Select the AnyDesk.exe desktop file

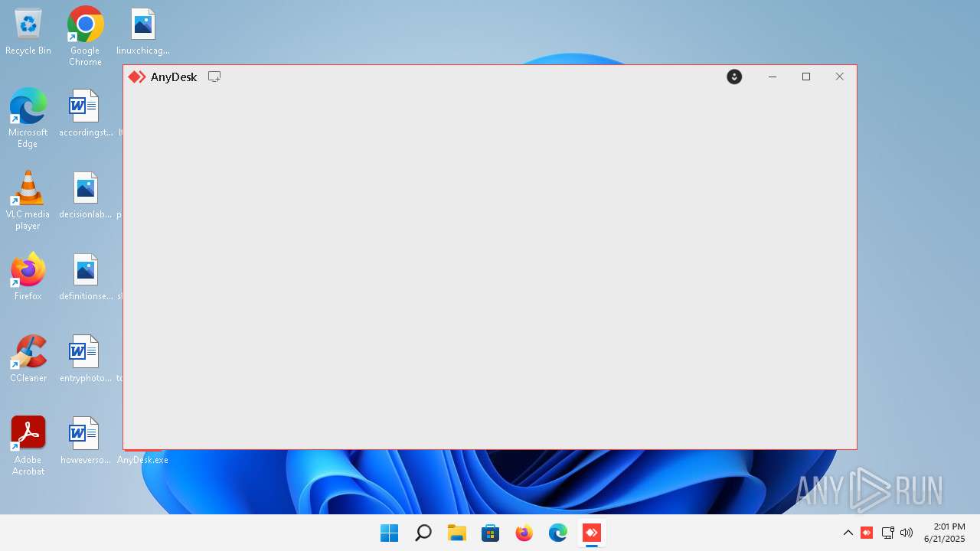pyautogui.click(x=142, y=459)
